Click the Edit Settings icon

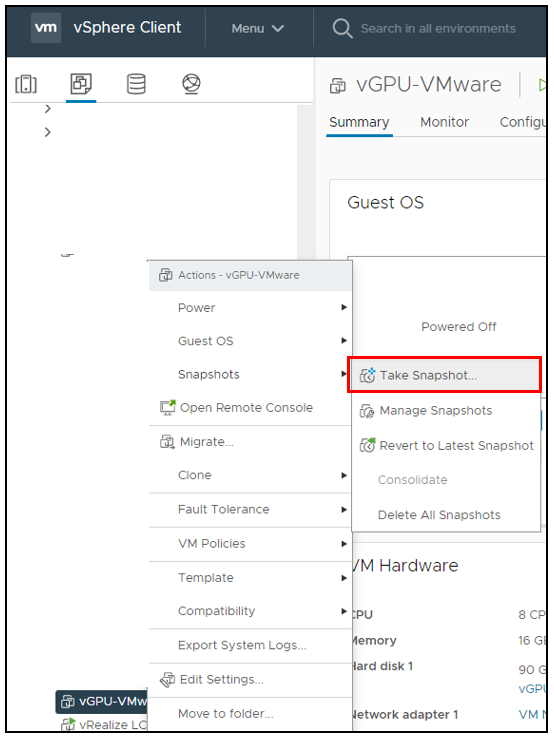pyautogui.click(x=167, y=679)
